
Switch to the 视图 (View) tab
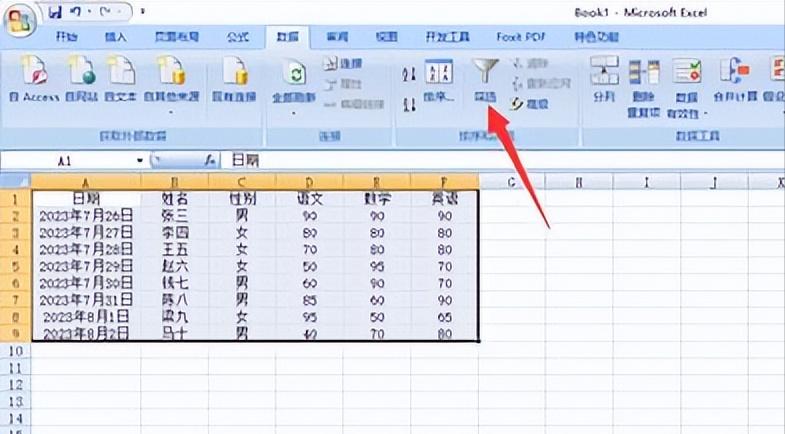point(386,37)
